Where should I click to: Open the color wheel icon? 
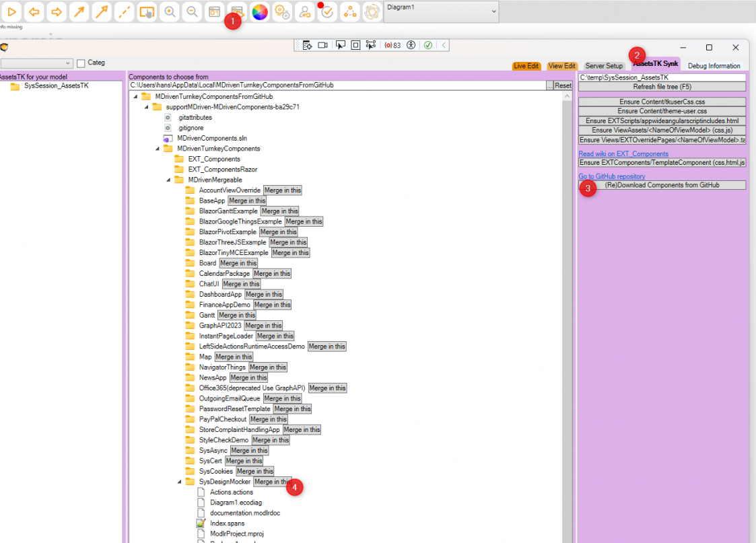coord(260,11)
